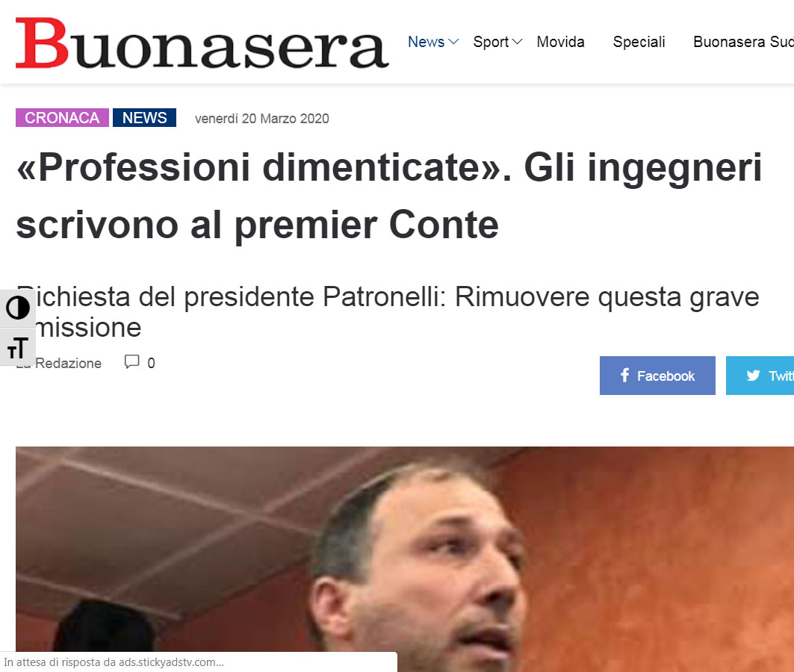Screen dimensions: 794x672
Task: Open the Buonasera Sud menu item
Action: tap(743, 42)
